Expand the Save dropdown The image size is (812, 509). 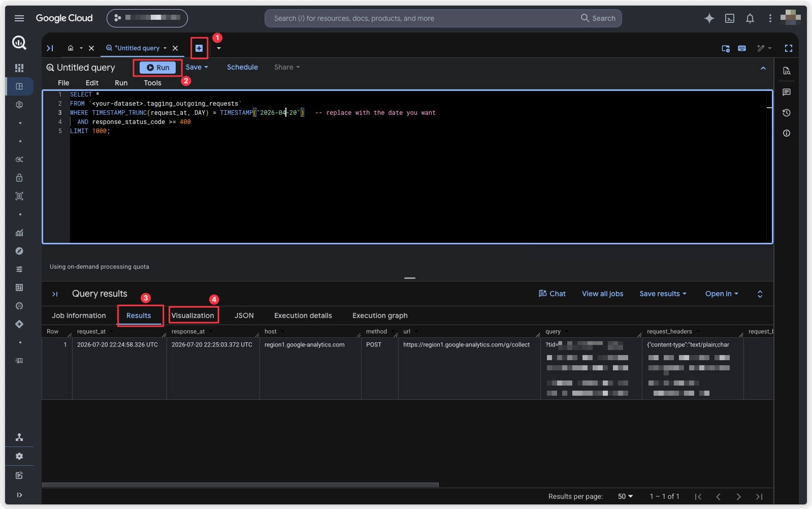pyautogui.click(x=197, y=67)
